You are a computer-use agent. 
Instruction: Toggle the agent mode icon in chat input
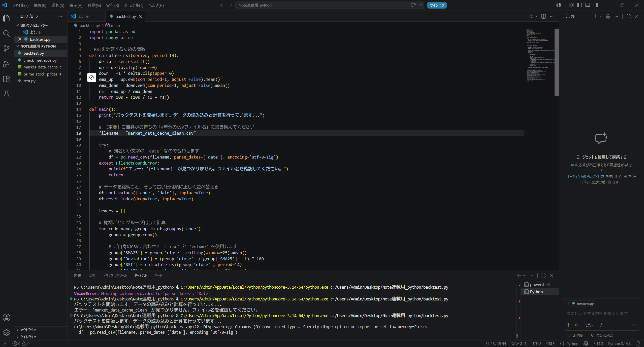[x=577, y=325]
